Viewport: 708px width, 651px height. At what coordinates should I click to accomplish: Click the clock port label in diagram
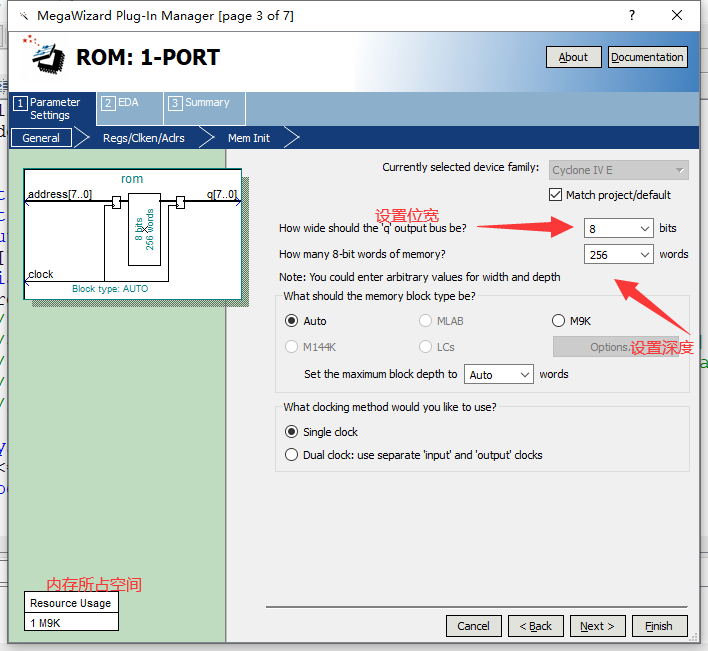41,274
